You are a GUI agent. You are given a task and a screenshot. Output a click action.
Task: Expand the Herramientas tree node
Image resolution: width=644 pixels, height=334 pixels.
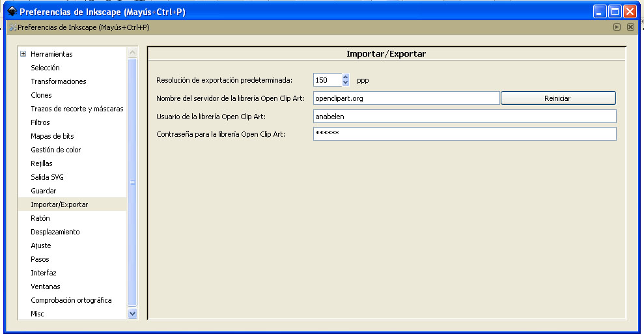pyautogui.click(x=23, y=54)
